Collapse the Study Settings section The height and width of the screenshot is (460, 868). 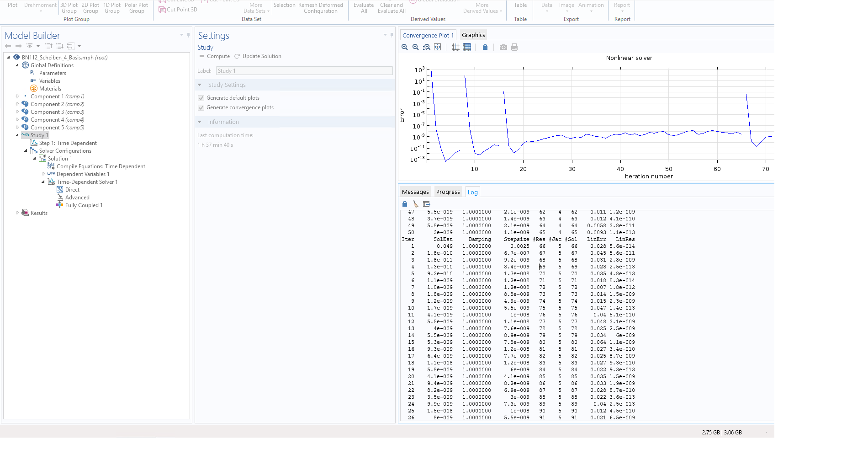pyautogui.click(x=200, y=85)
